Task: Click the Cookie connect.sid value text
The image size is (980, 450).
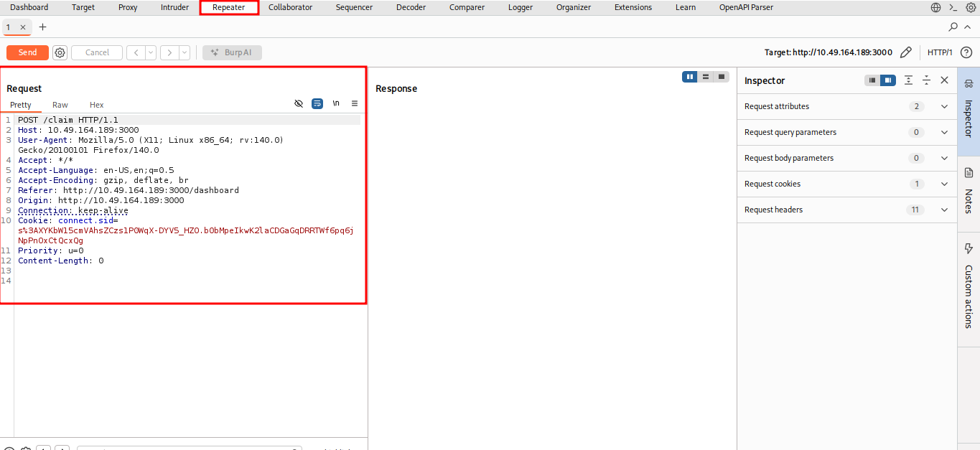Action: click(186, 235)
